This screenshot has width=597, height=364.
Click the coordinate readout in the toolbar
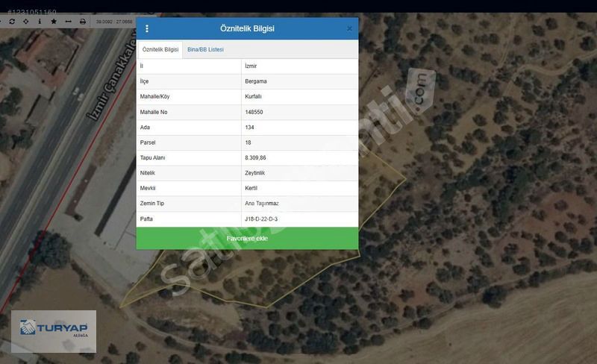pyautogui.click(x=114, y=22)
